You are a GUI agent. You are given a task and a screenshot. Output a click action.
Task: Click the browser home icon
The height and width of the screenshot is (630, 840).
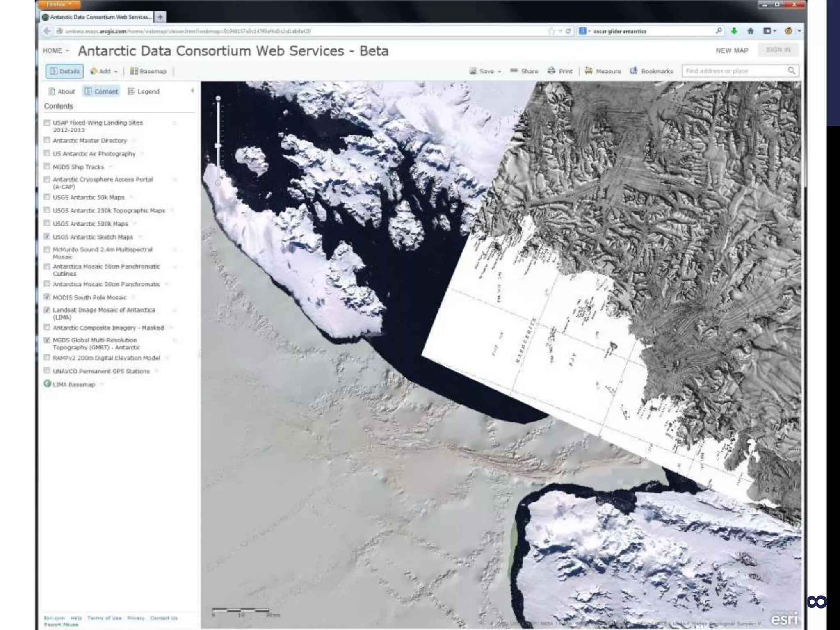[751, 31]
